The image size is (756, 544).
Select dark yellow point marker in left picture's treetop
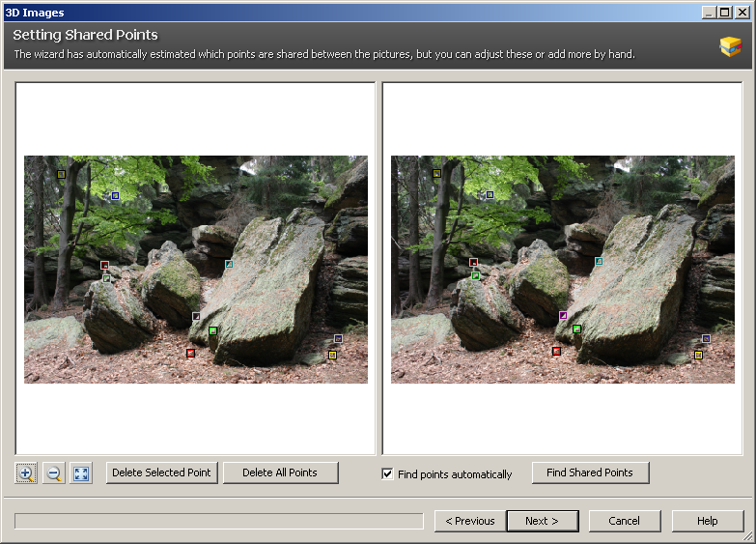tap(61, 174)
